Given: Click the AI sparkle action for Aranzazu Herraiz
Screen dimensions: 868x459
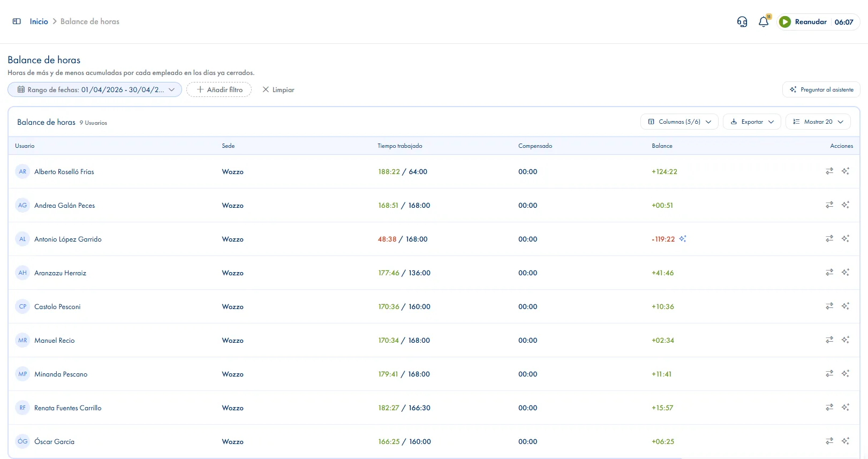Looking at the screenshot, I should (x=846, y=273).
